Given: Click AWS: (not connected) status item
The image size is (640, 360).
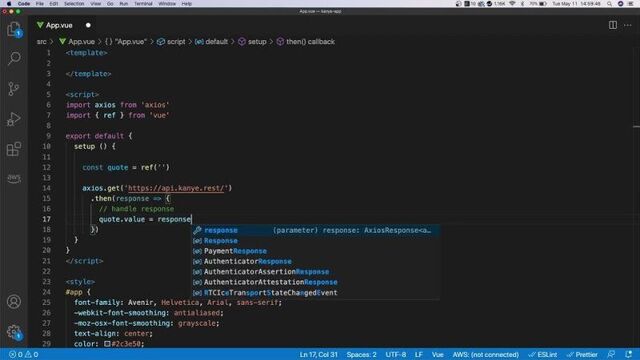Looking at the screenshot, I should tap(485, 354).
